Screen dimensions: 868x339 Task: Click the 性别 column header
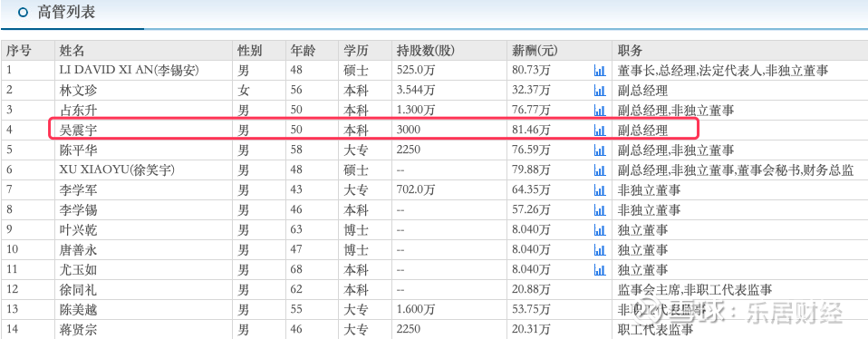[x=250, y=51]
